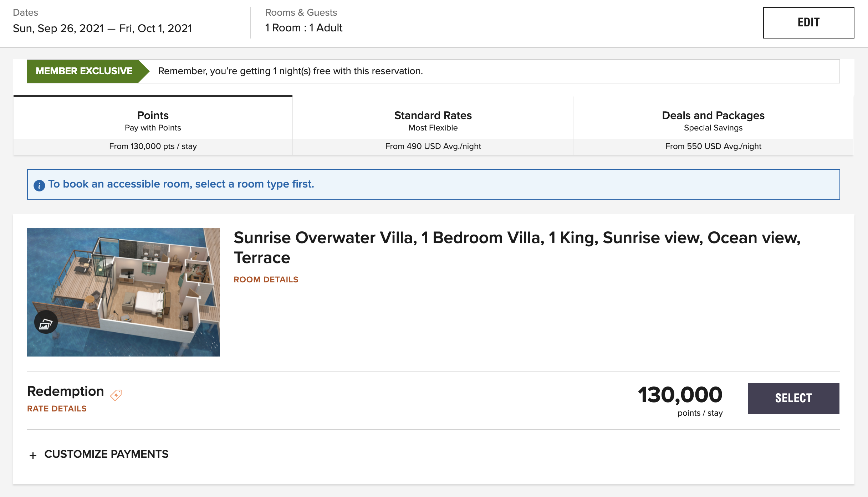The width and height of the screenshot is (868, 497).
Task: Open the room photo gallery icon
Action: pos(46,323)
